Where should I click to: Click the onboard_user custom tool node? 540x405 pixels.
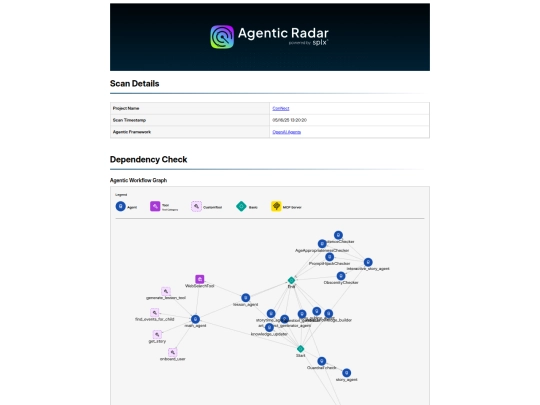pyautogui.click(x=173, y=352)
